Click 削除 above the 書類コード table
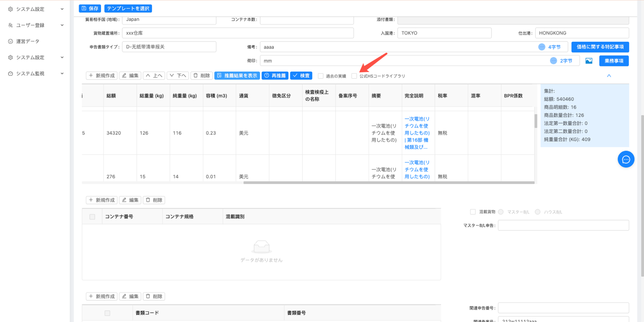Screen dimensions: 644x322 coord(154,297)
